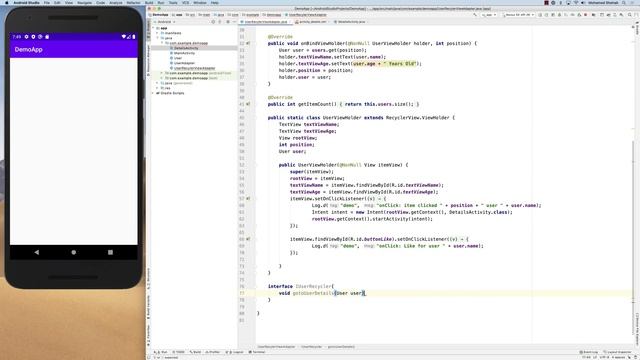Viewport: 640px width, 360px height.
Task: Switch to the DetailsActivity.java editor tab
Action: (x=350, y=22)
